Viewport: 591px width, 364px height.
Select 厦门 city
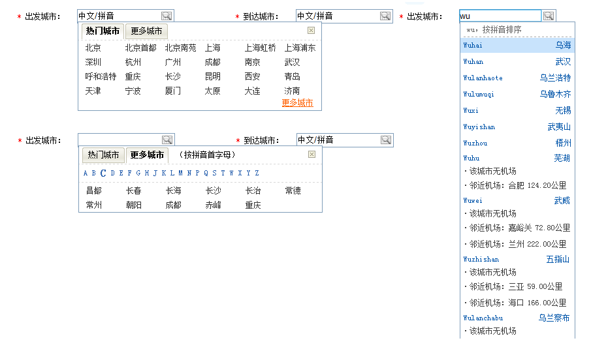pyautogui.click(x=173, y=91)
